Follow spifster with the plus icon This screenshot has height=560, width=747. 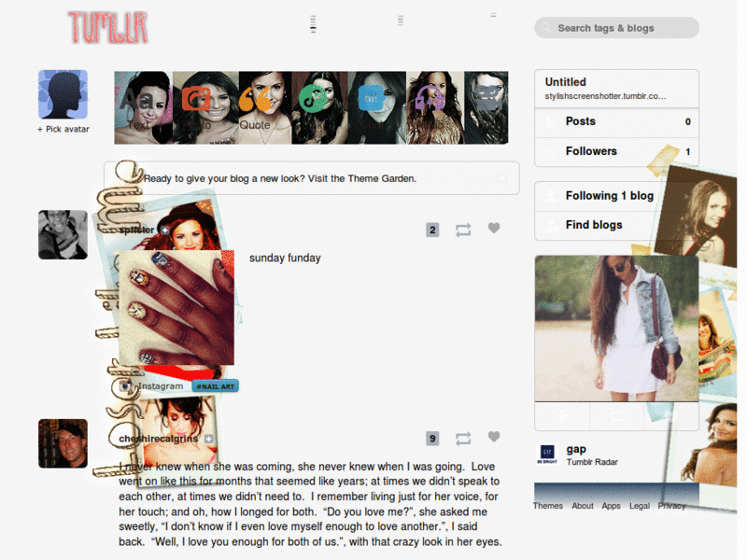tap(164, 230)
